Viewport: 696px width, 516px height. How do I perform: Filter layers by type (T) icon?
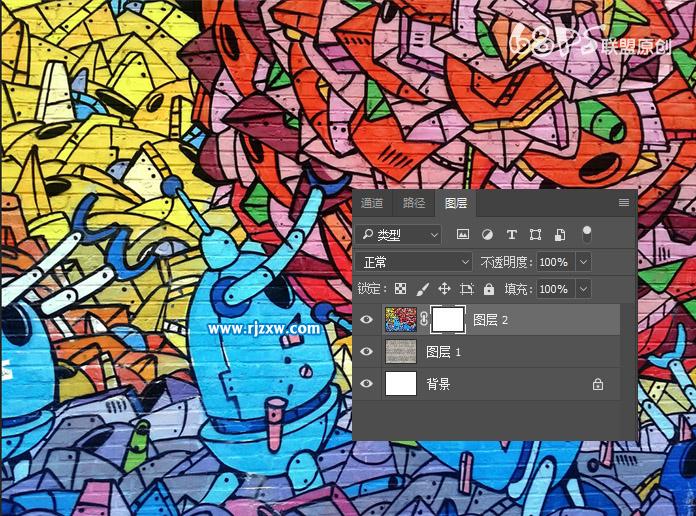(x=511, y=234)
